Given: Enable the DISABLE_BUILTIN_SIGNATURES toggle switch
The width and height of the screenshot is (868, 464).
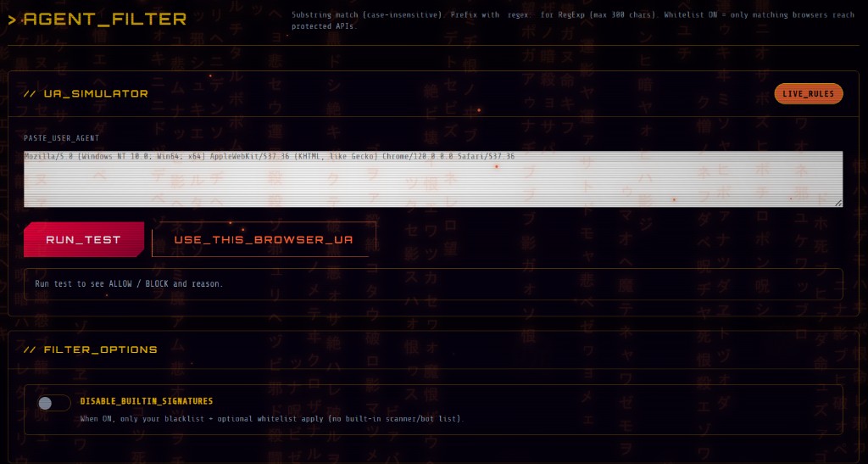Looking at the screenshot, I should click(53, 404).
